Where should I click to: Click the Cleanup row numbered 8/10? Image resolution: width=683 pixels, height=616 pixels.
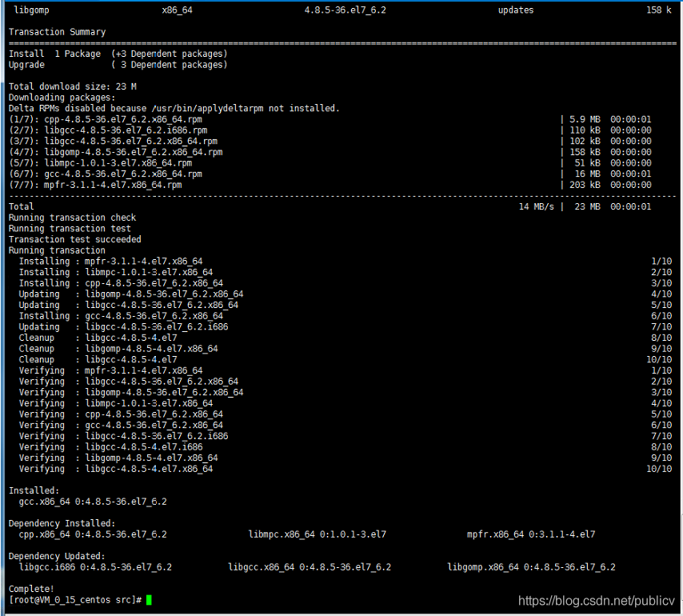tap(345, 338)
